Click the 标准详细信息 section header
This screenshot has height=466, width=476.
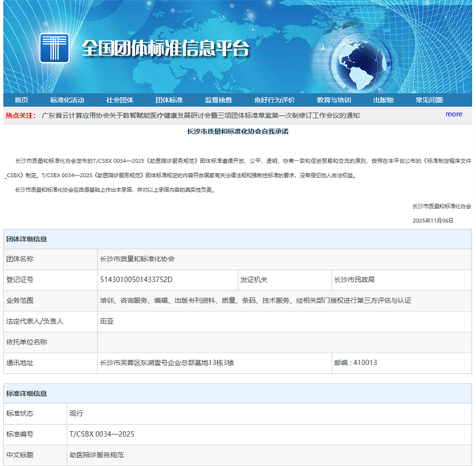click(238, 394)
